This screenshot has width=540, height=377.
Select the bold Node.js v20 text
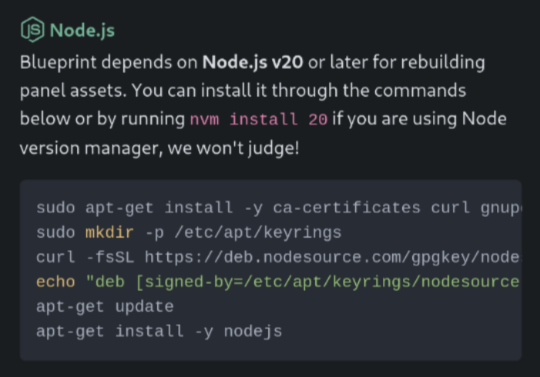[x=252, y=62]
